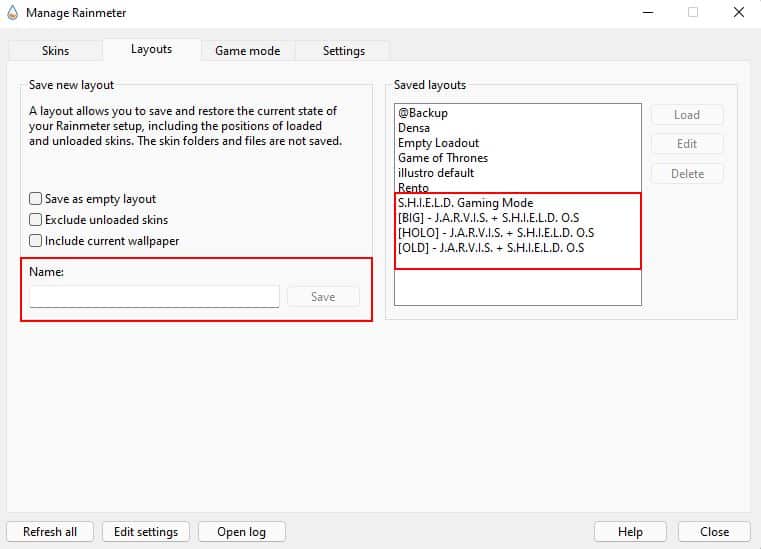
Task: Focus the layout Name input field
Action: 154,297
